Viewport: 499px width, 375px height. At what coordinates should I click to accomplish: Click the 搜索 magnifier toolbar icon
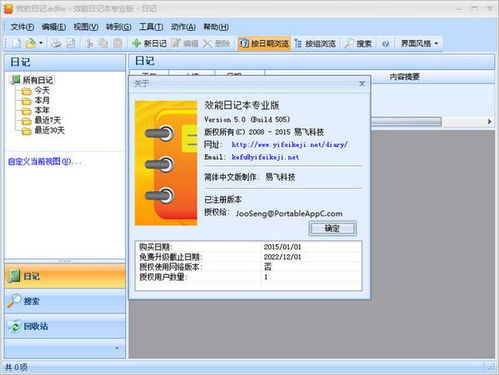point(358,43)
